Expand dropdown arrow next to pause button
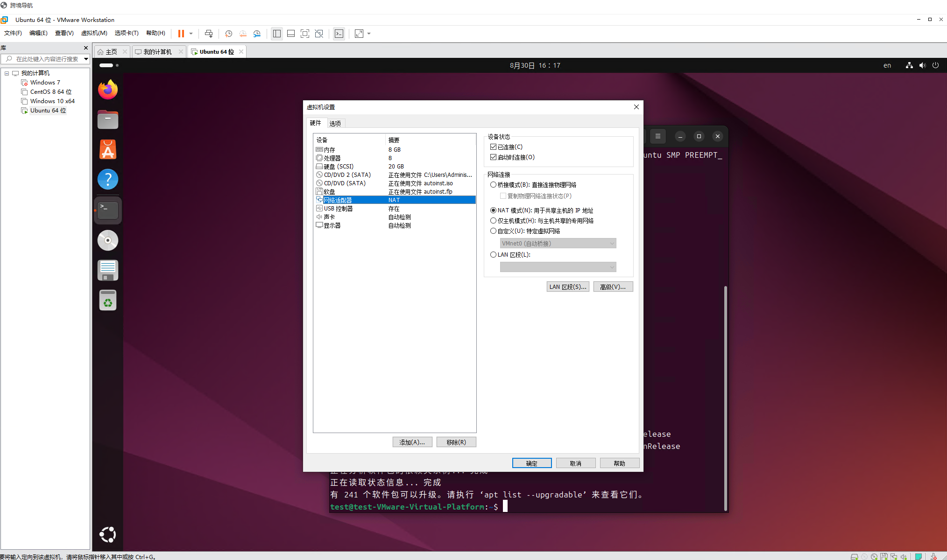 click(191, 34)
